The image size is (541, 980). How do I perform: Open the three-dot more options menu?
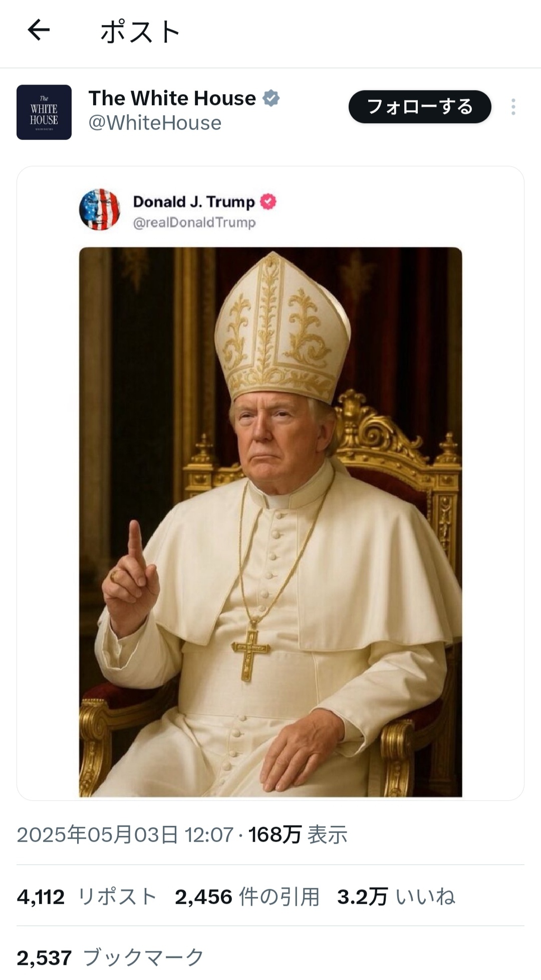coord(513,107)
